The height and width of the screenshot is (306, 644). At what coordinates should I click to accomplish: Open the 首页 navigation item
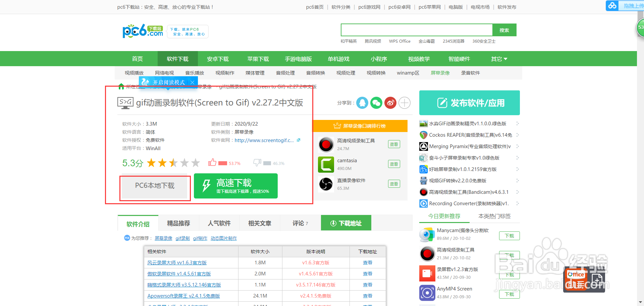pos(137,59)
